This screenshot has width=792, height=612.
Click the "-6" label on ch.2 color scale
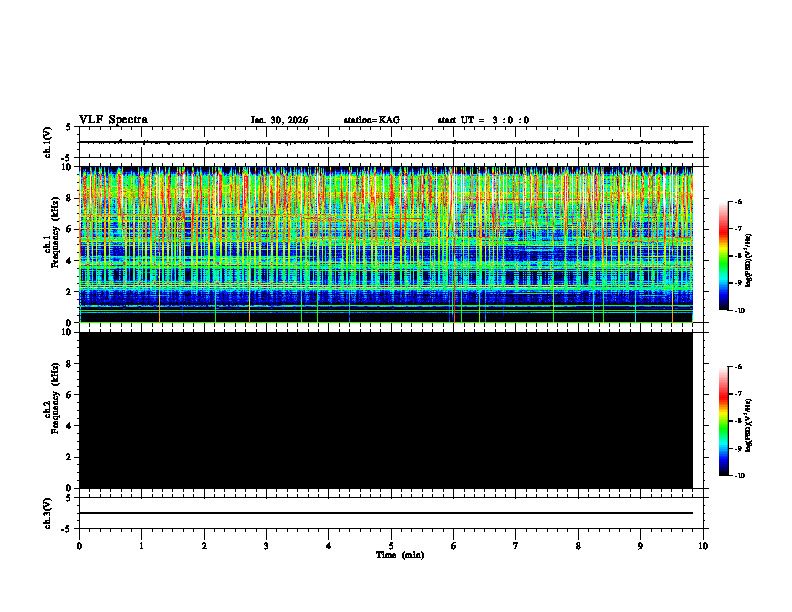coord(738,367)
